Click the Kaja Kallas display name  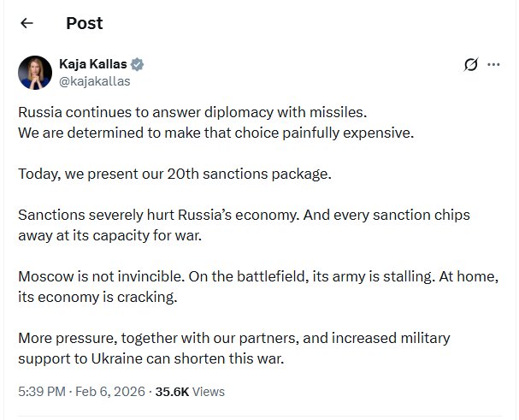click(x=92, y=64)
